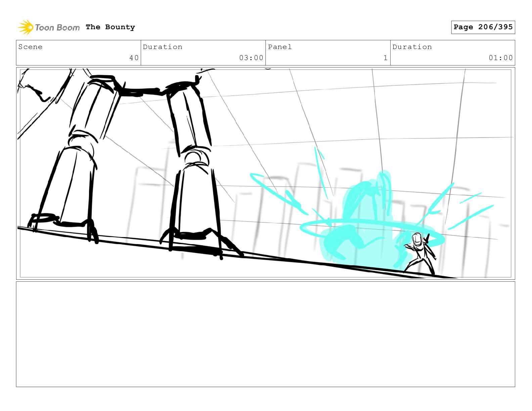This screenshot has height=411, width=532.
Task: Click the "Page 206/395" page indicator
Action: pos(483,27)
